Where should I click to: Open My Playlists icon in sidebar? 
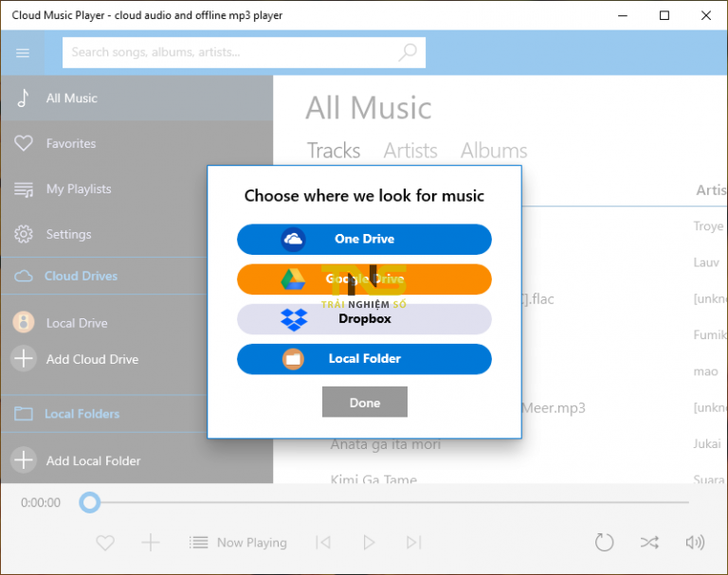pos(23,189)
